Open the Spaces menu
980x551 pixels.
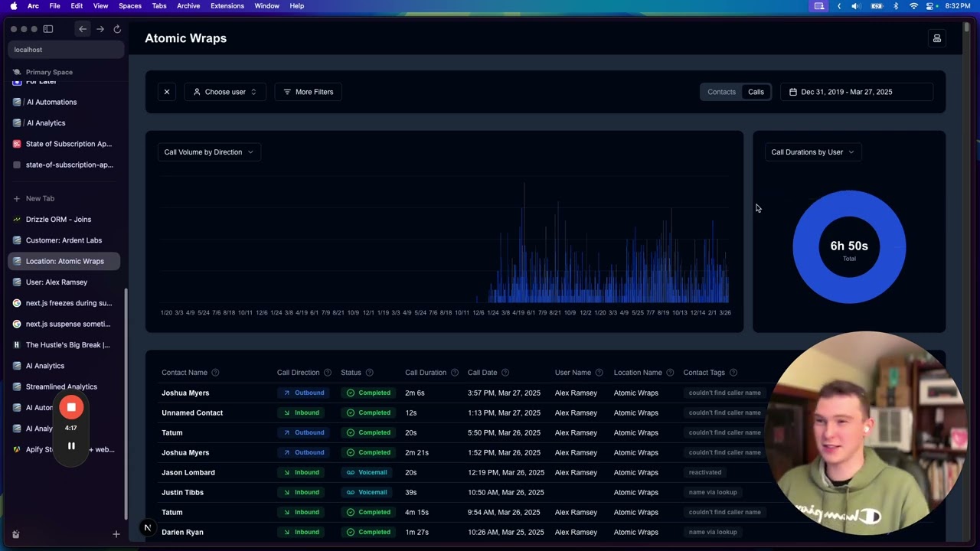tap(130, 6)
